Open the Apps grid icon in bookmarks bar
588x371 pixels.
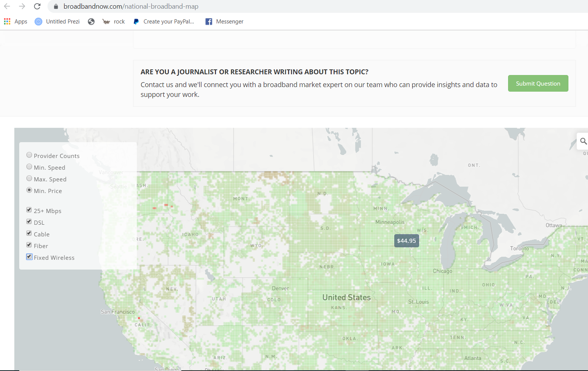[x=7, y=21]
